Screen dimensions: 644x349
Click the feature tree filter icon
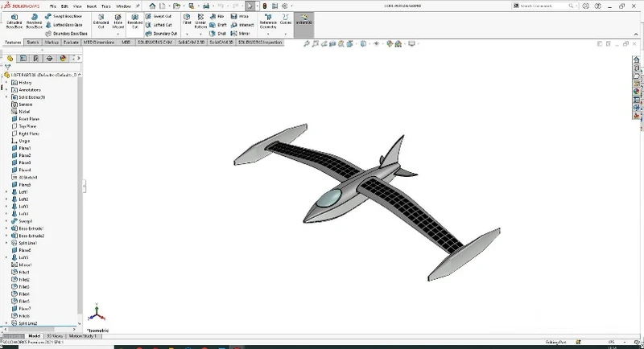(x=7, y=67)
